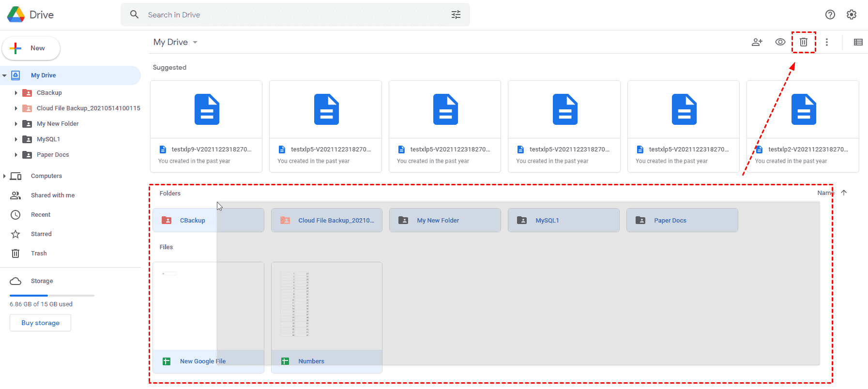Click the share (add person) icon

pos(757,42)
